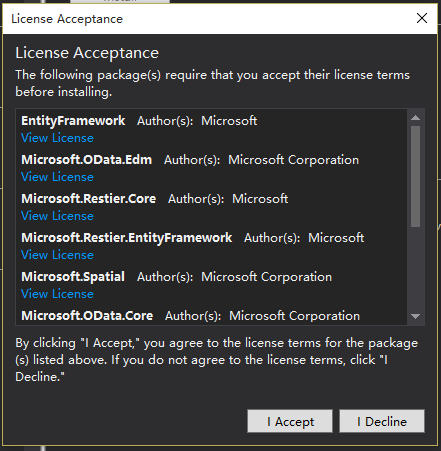Close the License Acceptance dialog
This screenshot has height=451, width=441.
[x=422, y=18]
